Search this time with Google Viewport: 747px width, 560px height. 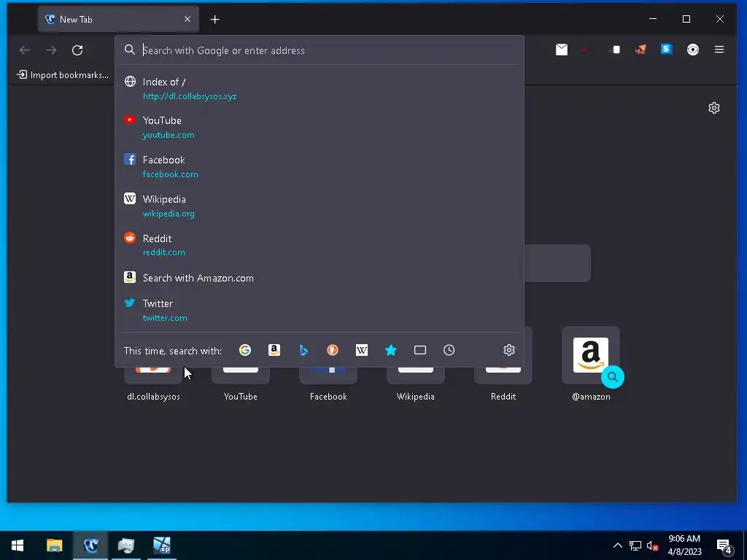(245, 350)
